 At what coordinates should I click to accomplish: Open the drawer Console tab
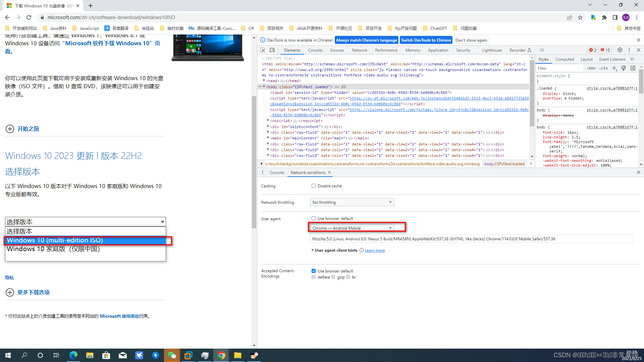pos(277,172)
